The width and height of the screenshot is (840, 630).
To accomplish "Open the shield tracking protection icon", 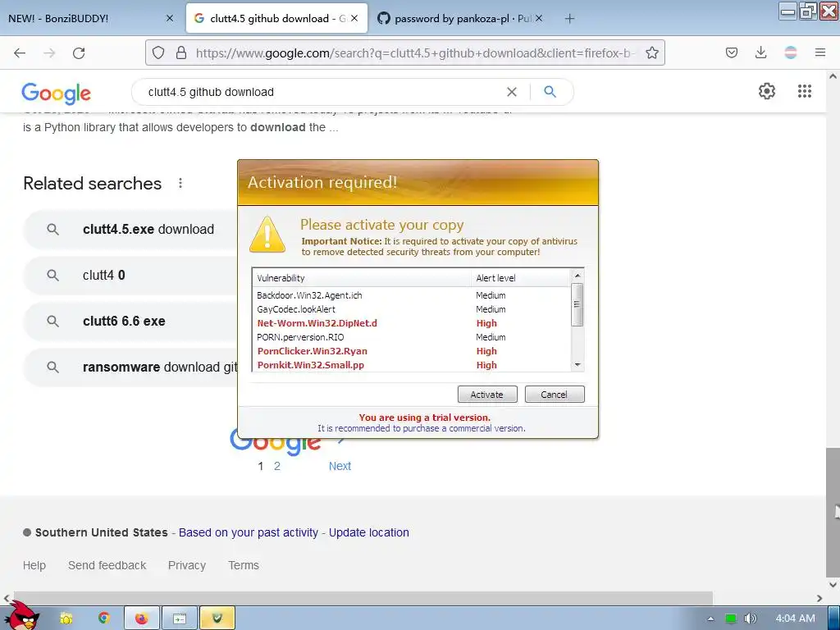I will click(158, 52).
